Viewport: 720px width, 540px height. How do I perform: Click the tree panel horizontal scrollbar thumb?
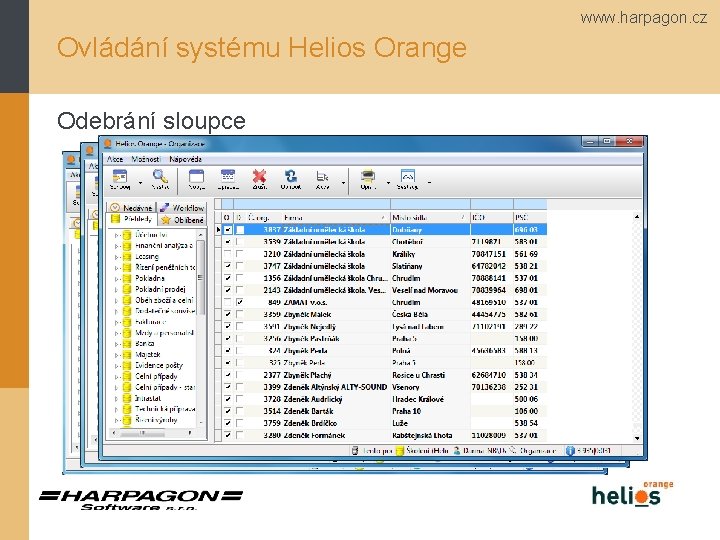(142, 433)
